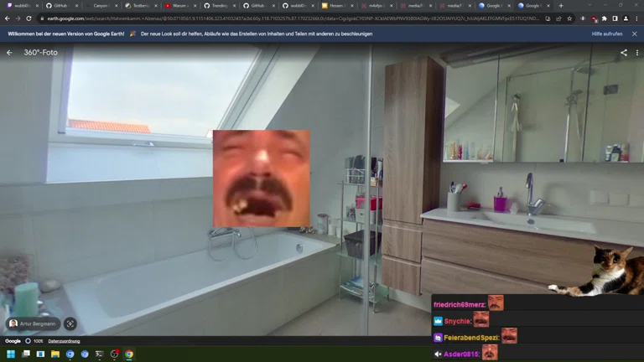Screen dimensions: 644x362
Task: Open the 'Datenzuordnung' link
Action: [x=64, y=341]
